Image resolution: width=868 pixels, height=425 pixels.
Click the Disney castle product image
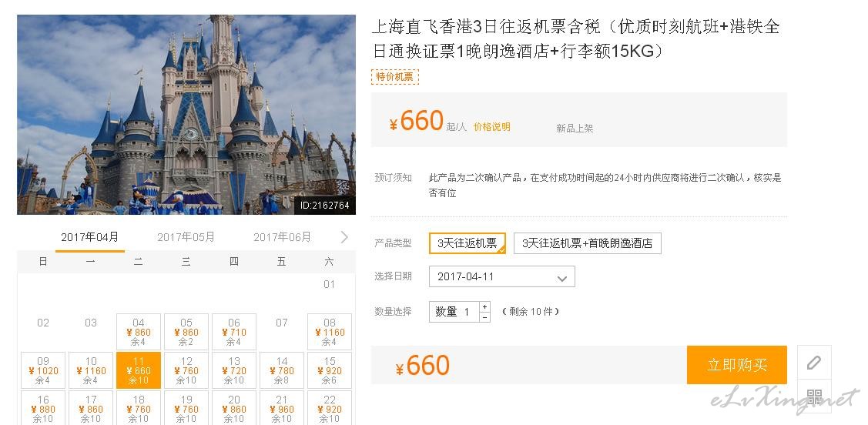pos(186,115)
